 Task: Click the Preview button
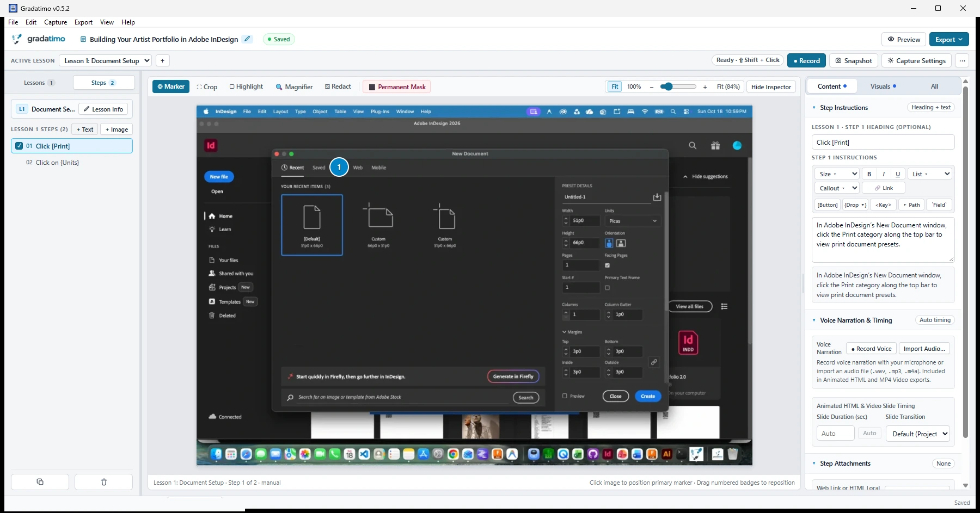(904, 39)
